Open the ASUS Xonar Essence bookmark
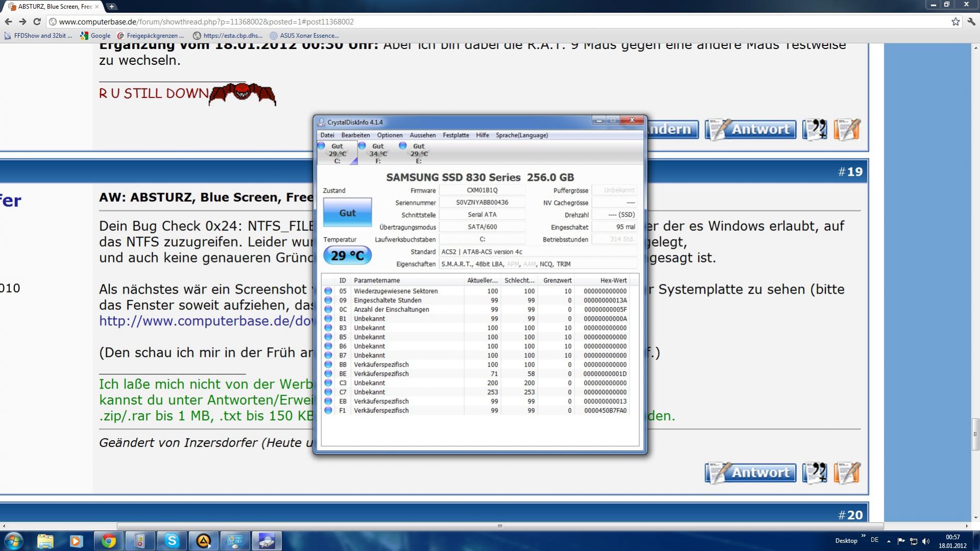This screenshot has width=980, height=551. click(304, 36)
